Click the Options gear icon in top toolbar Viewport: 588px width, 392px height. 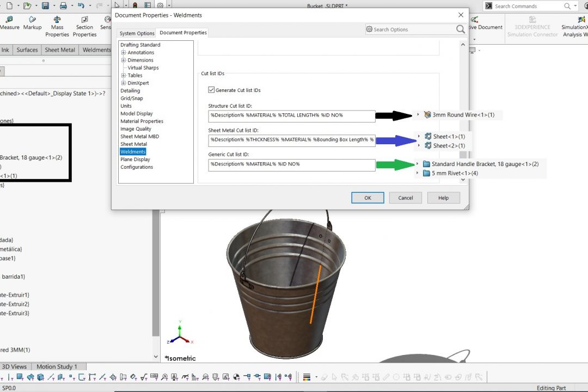point(161,5)
